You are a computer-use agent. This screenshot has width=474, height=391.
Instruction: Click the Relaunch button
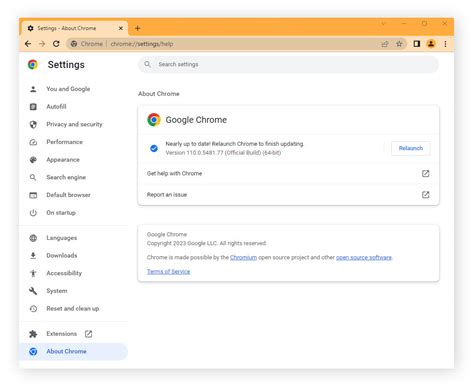(410, 148)
